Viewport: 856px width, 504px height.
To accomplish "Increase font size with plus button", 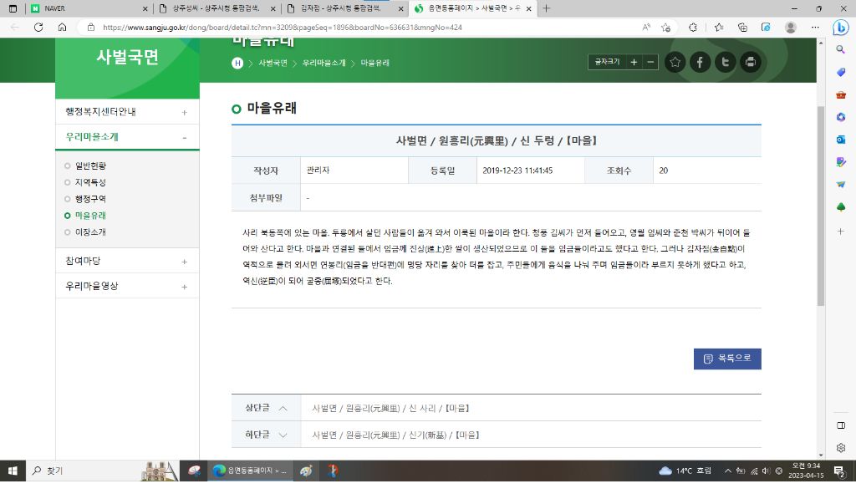I will [x=634, y=62].
